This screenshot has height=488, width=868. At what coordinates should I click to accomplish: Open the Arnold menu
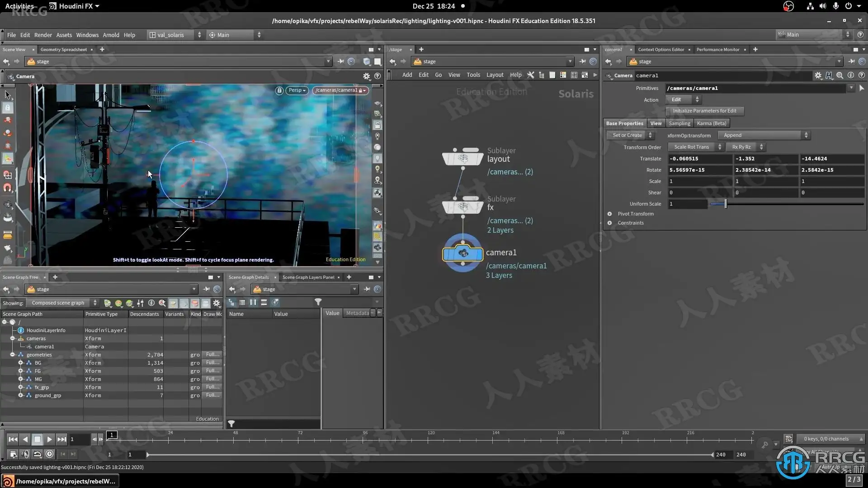[111, 35]
